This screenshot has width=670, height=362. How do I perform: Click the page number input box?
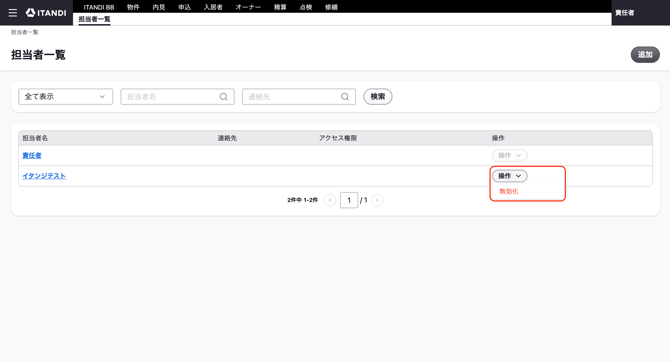349,200
